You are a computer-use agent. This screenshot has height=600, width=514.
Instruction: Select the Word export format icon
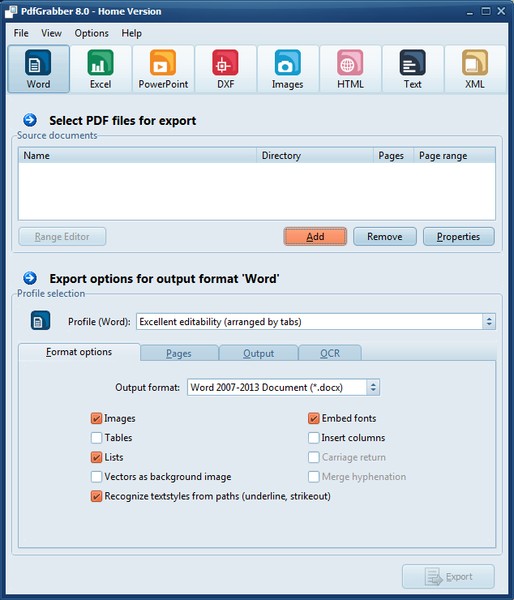pyautogui.click(x=38, y=69)
